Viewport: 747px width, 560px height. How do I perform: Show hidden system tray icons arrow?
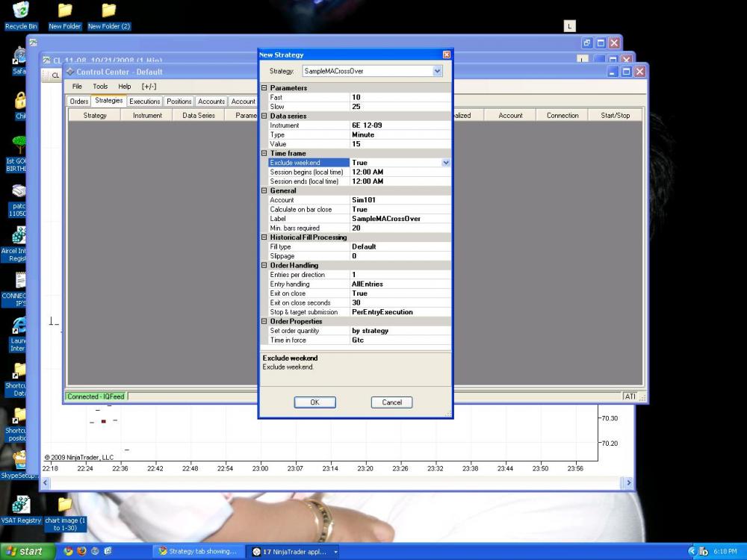(692, 552)
